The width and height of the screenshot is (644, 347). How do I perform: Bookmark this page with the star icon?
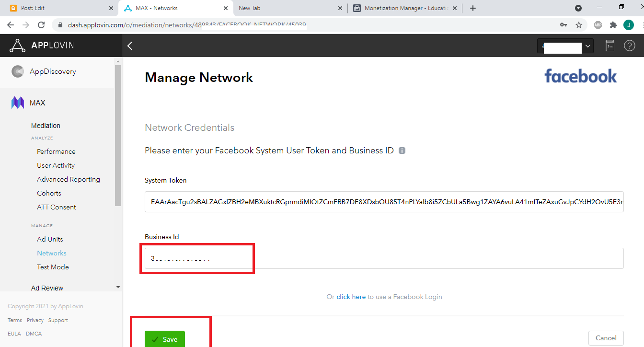(579, 25)
